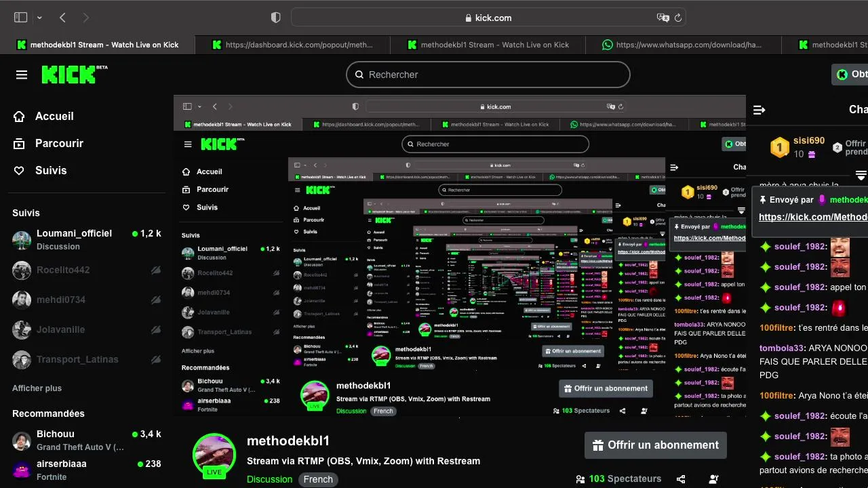
Task: Click the full-size share icon next to 103 Spectateurs
Action: point(681,479)
